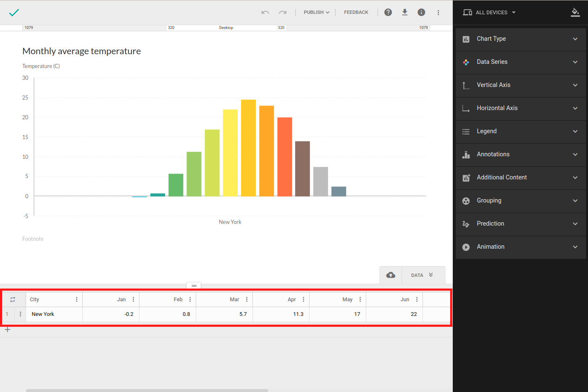Image resolution: width=588 pixels, height=392 pixels.
Task: Click the paint bucket theme icon
Action: click(575, 13)
